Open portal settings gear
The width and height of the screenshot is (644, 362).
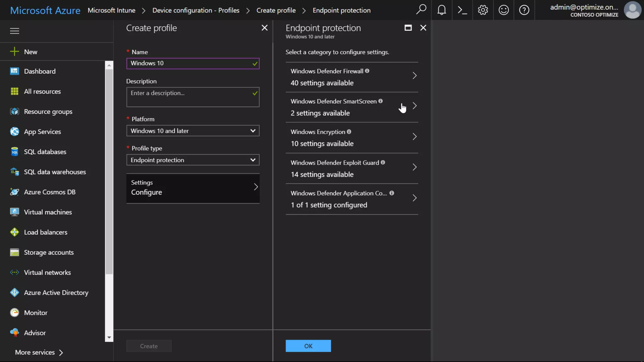(483, 10)
